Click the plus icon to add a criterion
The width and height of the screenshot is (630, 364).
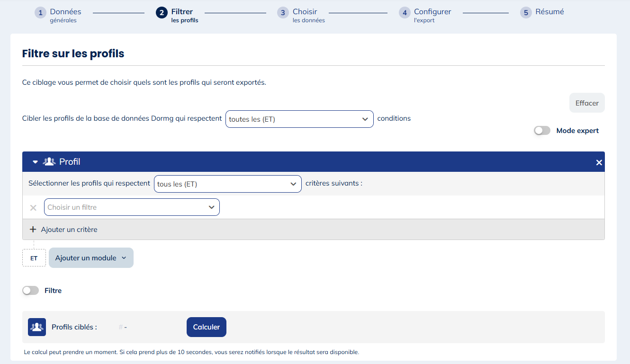pos(33,230)
